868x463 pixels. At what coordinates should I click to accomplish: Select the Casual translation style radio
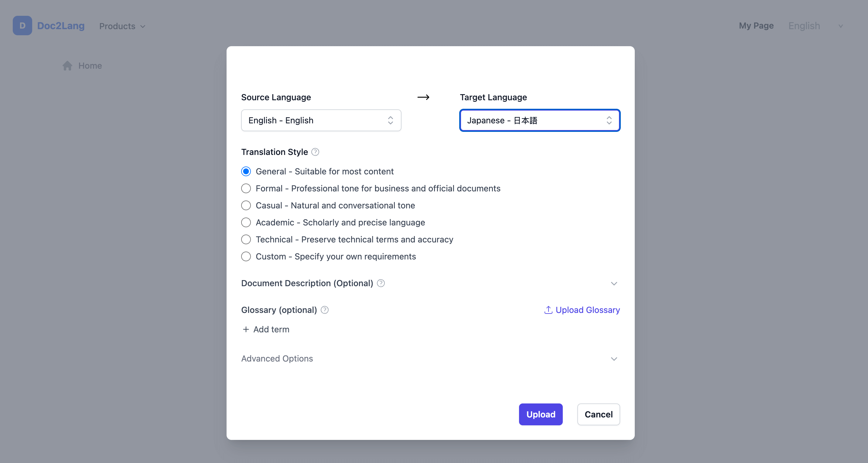pyautogui.click(x=246, y=206)
